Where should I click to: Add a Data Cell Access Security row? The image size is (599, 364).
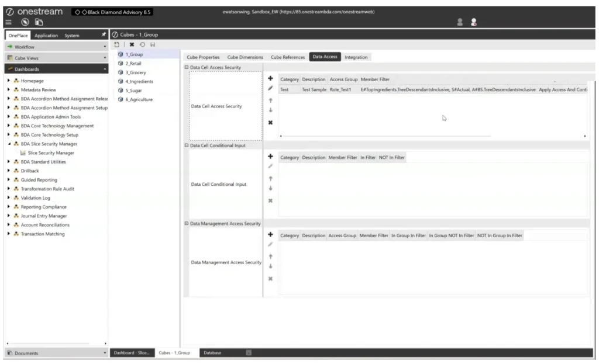(270, 78)
